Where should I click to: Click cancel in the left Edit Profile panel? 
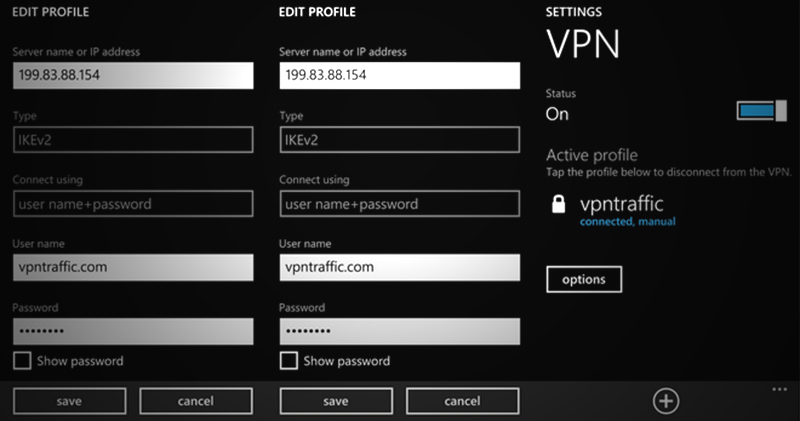point(195,401)
